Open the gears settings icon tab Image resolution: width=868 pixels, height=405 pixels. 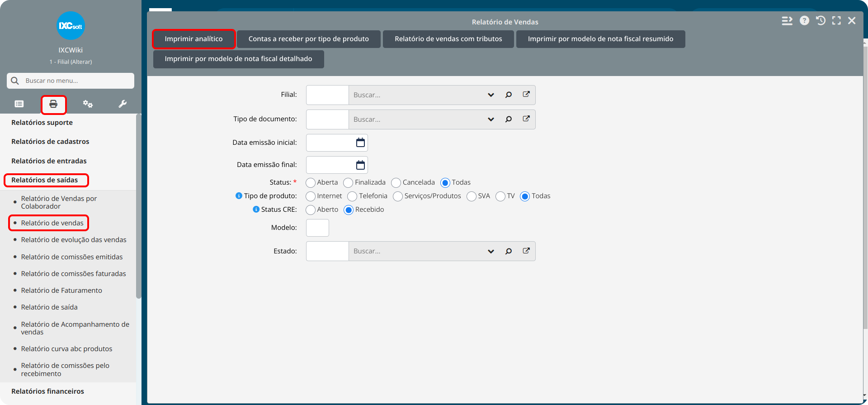pyautogui.click(x=88, y=104)
